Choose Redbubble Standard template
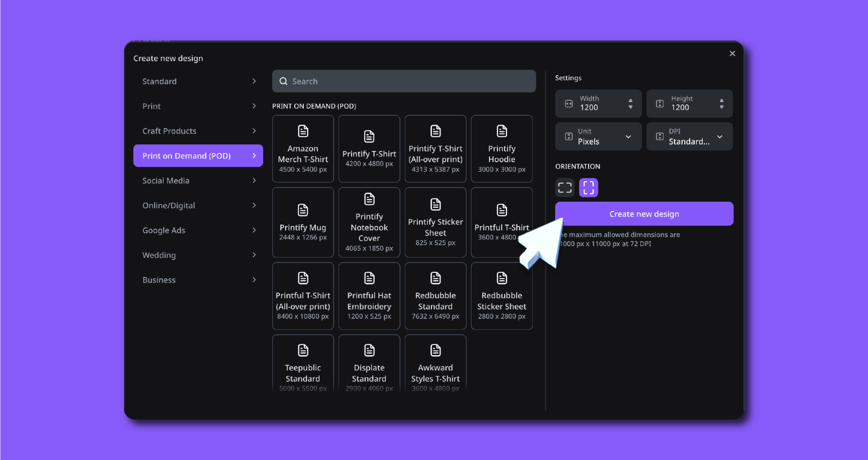868x460 pixels. [435, 296]
